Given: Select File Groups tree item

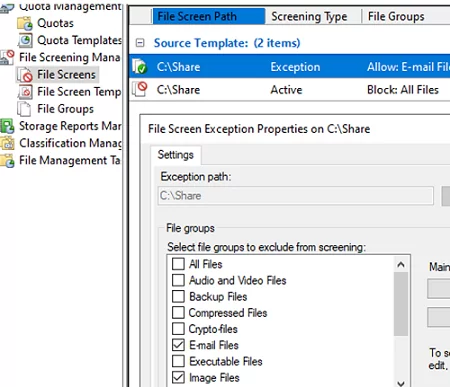Looking at the screenshot, I should point(65,109).
